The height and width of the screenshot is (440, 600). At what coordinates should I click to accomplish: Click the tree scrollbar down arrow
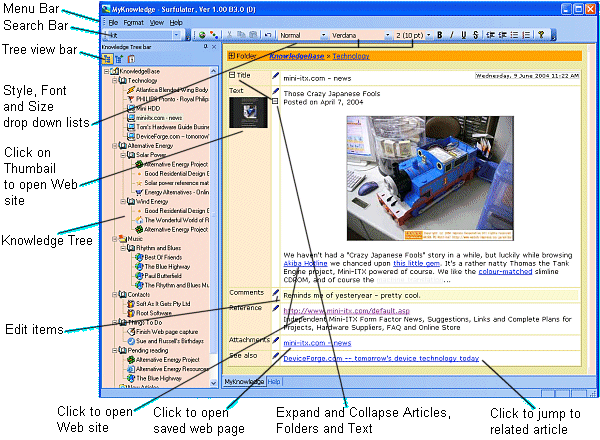point(214,383)
